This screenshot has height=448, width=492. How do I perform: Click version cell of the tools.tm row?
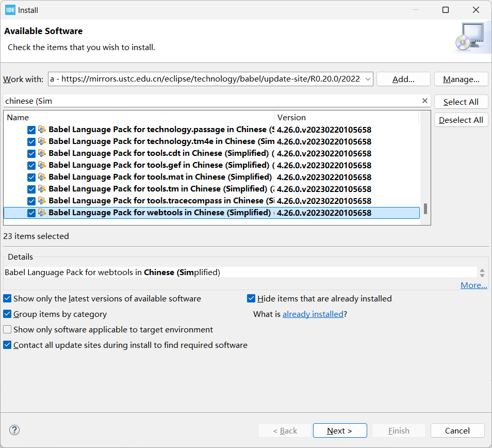(324, 189)
